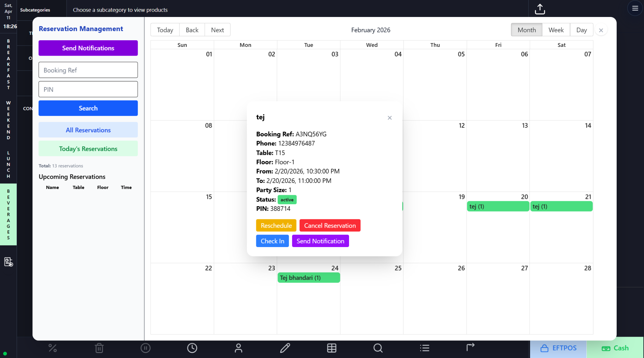The height and width of the screenshot is (358, 644).
Task: Close the Reservation Management panel
Action: coord(601,30)
